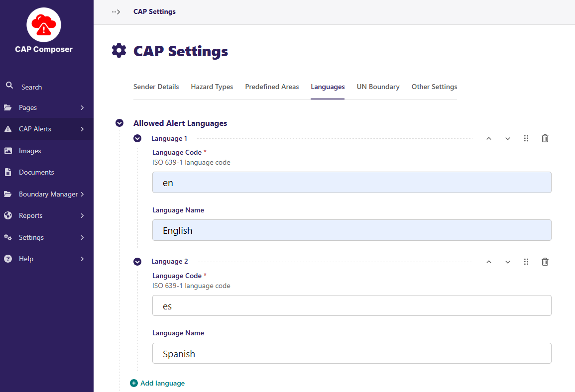Click the Reports globe icon
575x392 pixels.
coord(7,215)
